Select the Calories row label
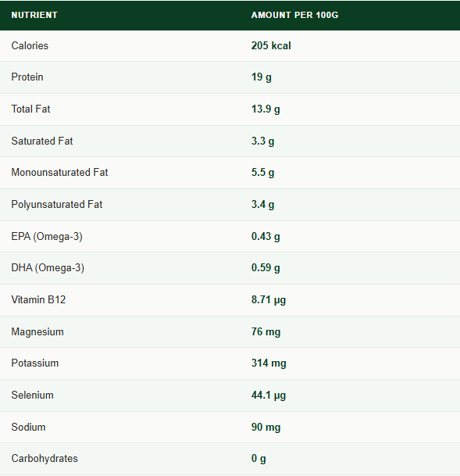 [x=30, y=46]
